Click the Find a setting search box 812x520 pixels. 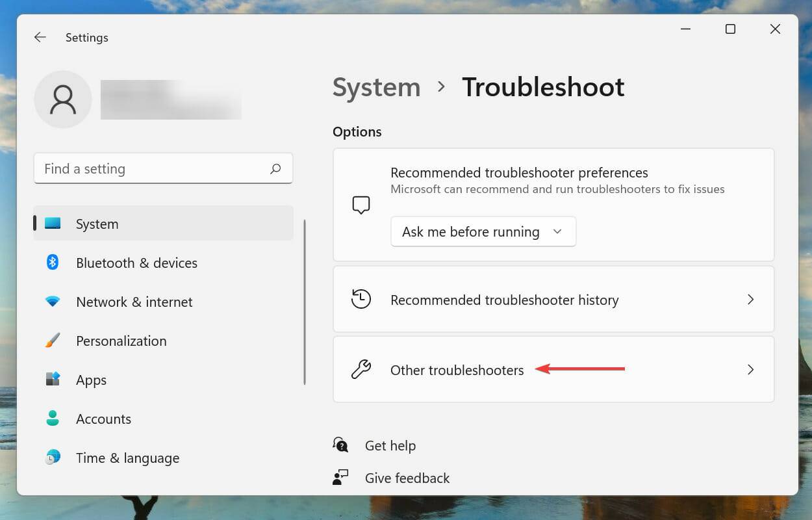pos(164,169)
